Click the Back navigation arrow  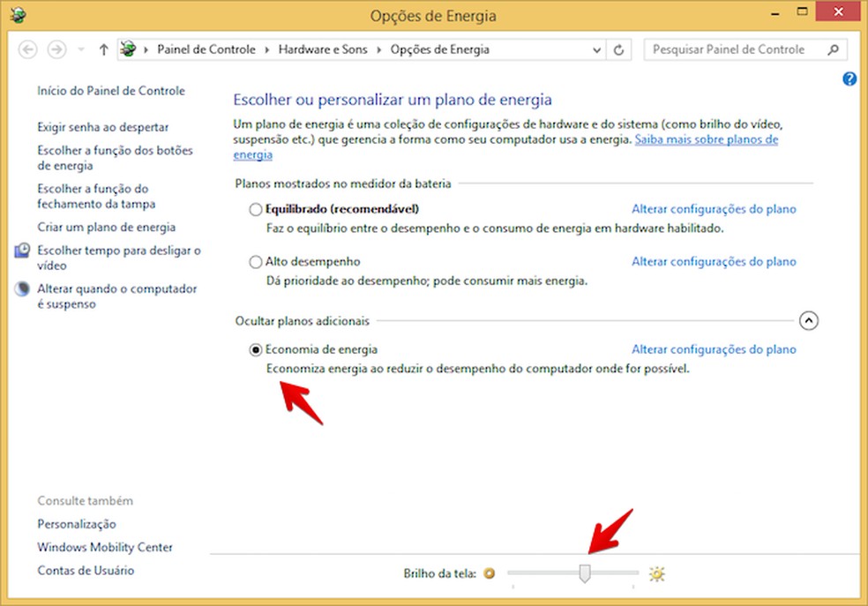[x=27, y=49]
